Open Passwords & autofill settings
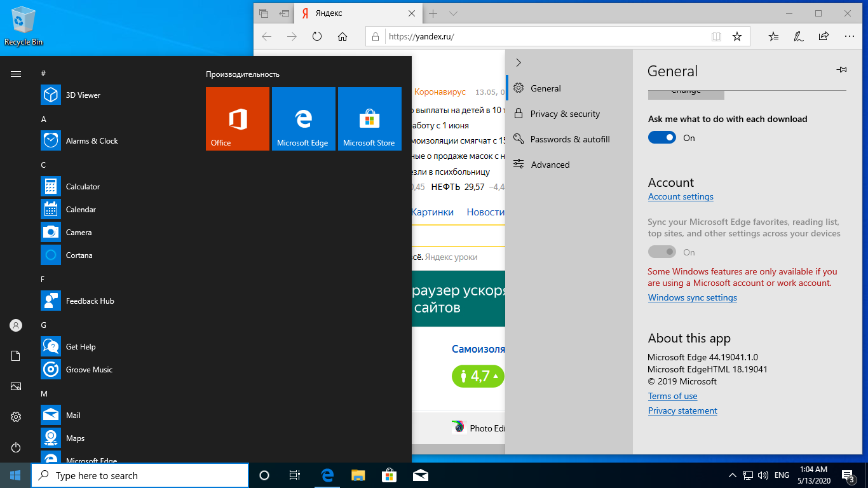Screen dimensions: 868x488 569,139
